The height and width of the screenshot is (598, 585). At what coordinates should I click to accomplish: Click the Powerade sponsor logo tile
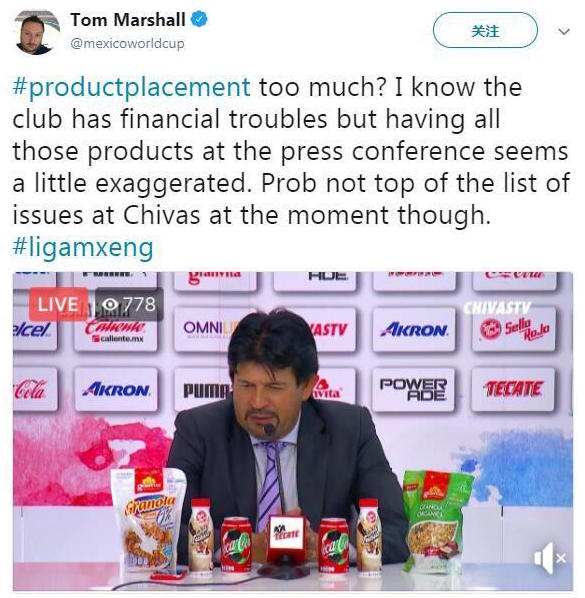pyautogui.click(x=413, y=389)
